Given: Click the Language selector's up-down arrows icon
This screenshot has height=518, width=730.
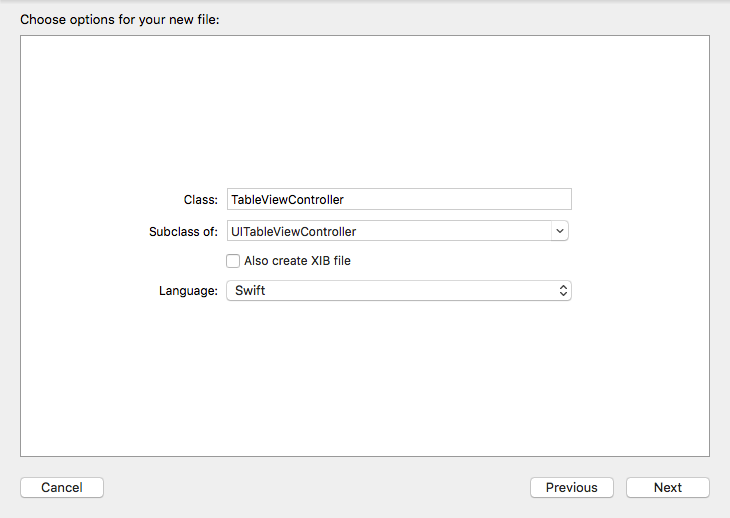Looking at the screenshot, I should (563, 291).
